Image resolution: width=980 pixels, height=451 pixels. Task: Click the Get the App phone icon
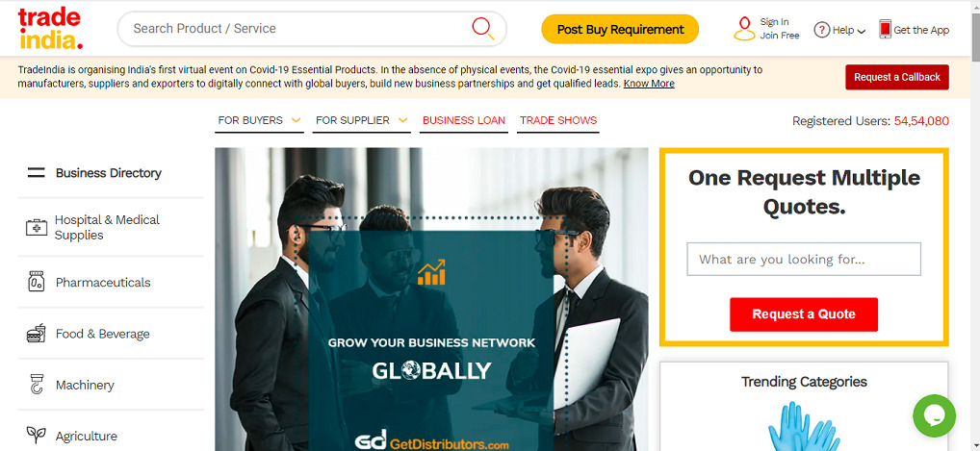pos(885,29)
